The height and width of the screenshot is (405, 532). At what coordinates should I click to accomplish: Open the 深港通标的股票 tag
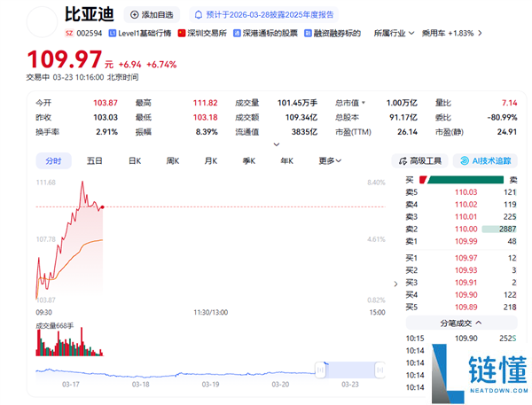coord(265,34)
